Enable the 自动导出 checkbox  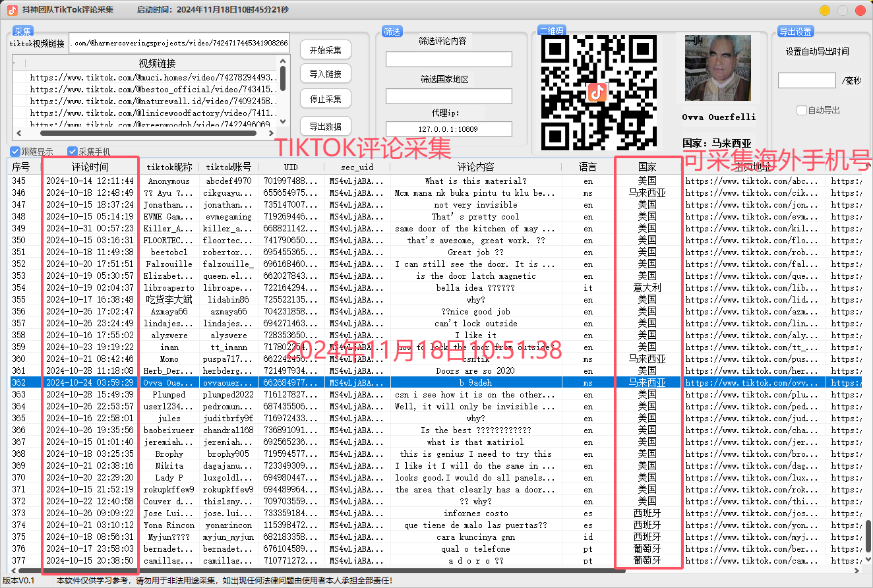pos(801,110)
